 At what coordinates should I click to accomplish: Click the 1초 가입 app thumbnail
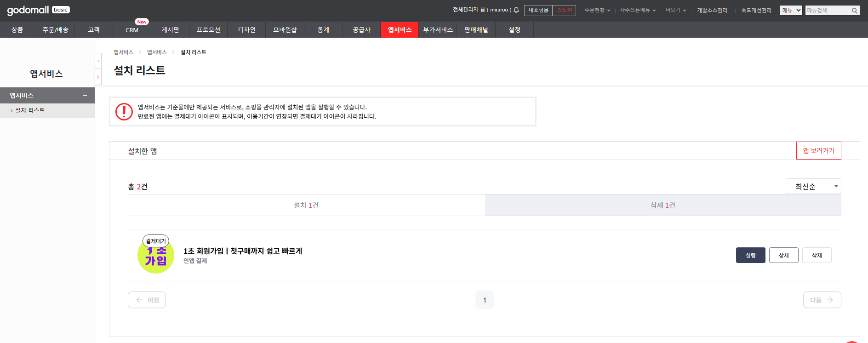point(156,255)
